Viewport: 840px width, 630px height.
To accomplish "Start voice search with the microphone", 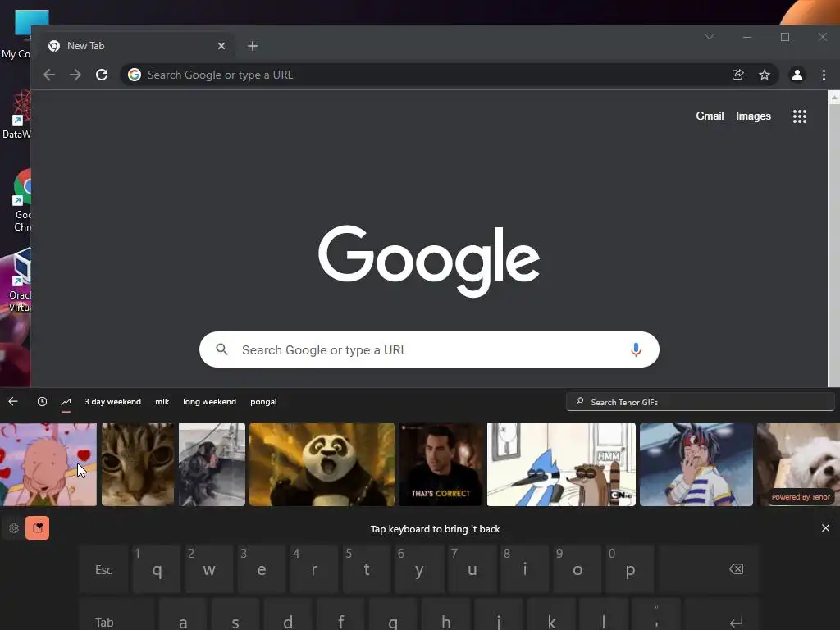I will click(636, 349).
